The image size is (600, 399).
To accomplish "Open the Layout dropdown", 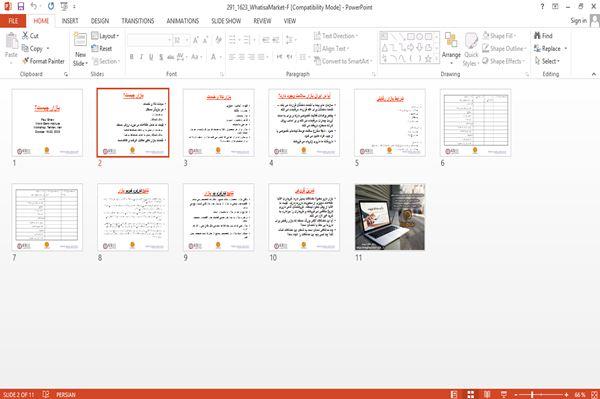I will click(x=105, y=36).
